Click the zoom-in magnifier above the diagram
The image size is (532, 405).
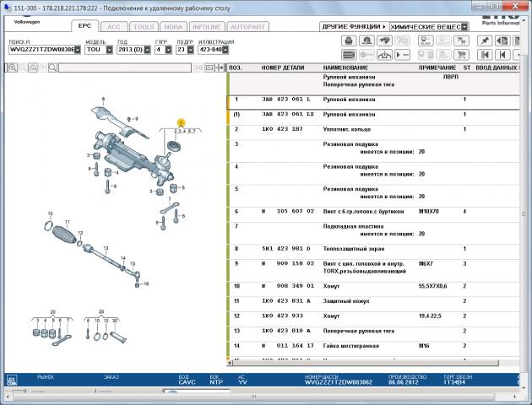13,67
